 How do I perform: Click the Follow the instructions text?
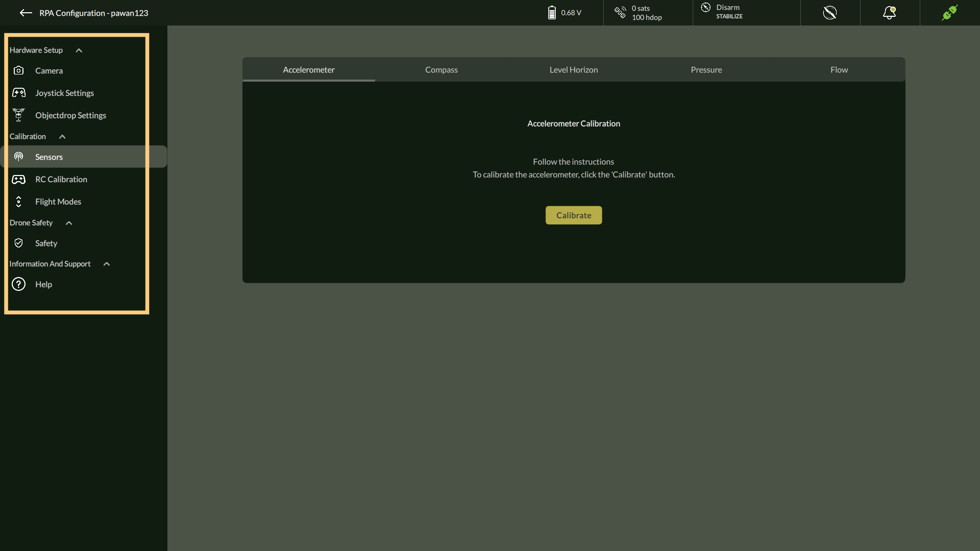click(x=574, y=162)
